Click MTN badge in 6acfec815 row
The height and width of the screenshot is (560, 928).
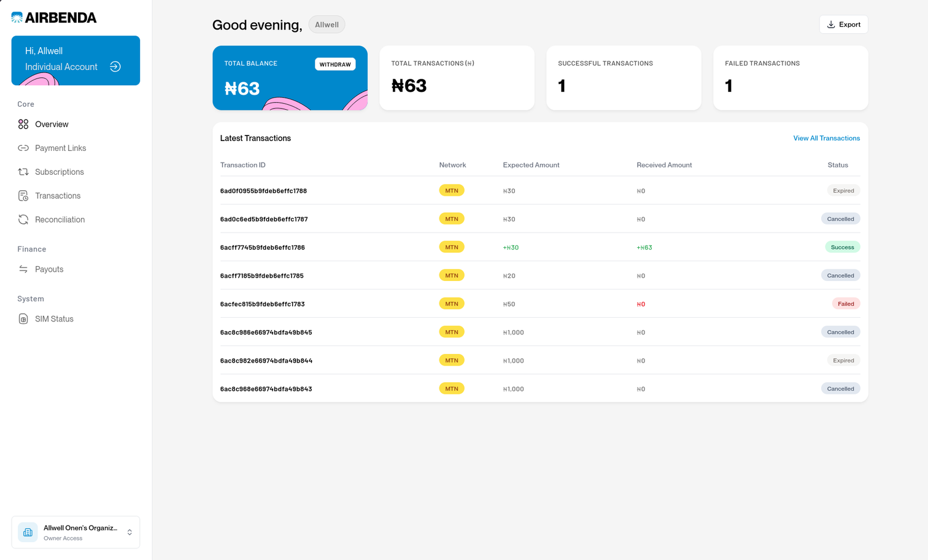click(x=452, y=304)
